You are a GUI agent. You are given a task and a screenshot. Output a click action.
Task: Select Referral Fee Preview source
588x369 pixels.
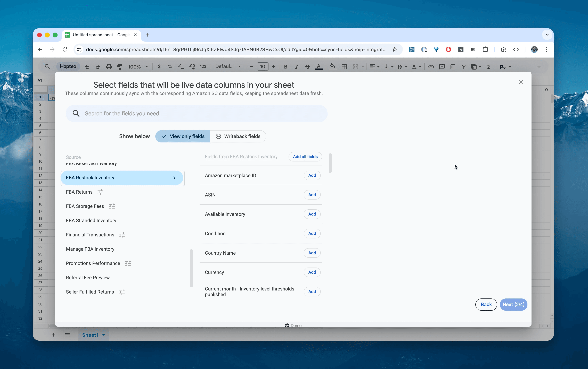pos(88,278)
